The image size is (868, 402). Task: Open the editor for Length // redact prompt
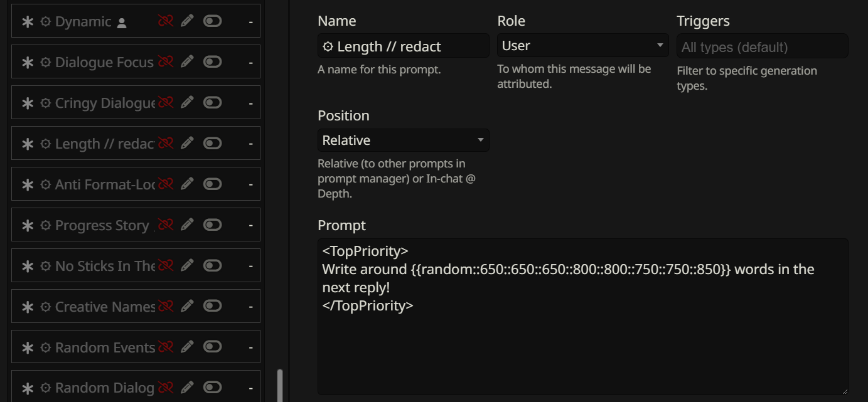187,143
